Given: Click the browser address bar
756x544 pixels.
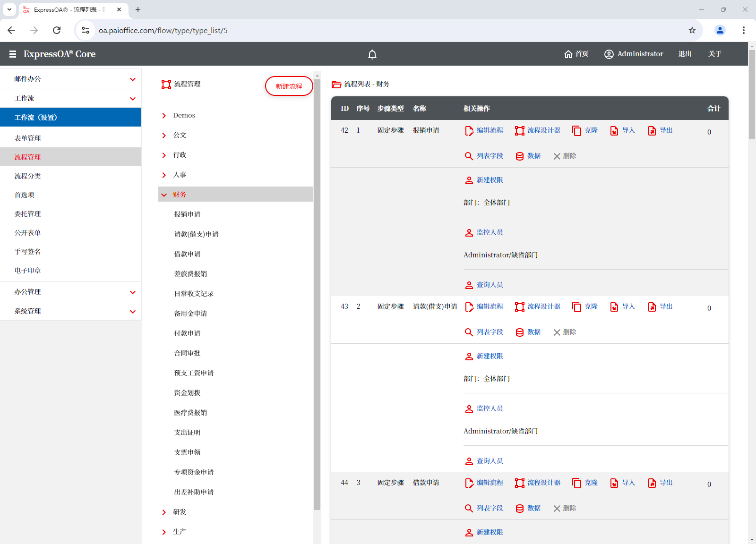Looking at the screenshot, I should pos(387,30).
